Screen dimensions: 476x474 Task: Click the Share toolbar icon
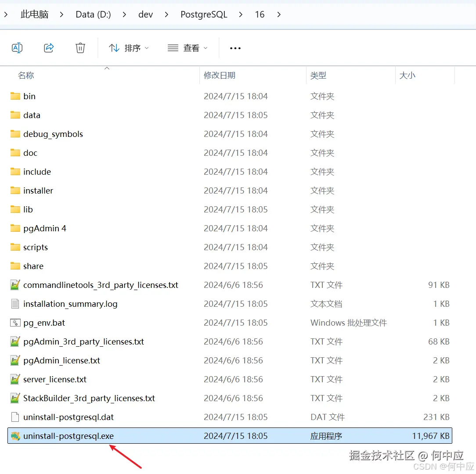tap(49, 48)
